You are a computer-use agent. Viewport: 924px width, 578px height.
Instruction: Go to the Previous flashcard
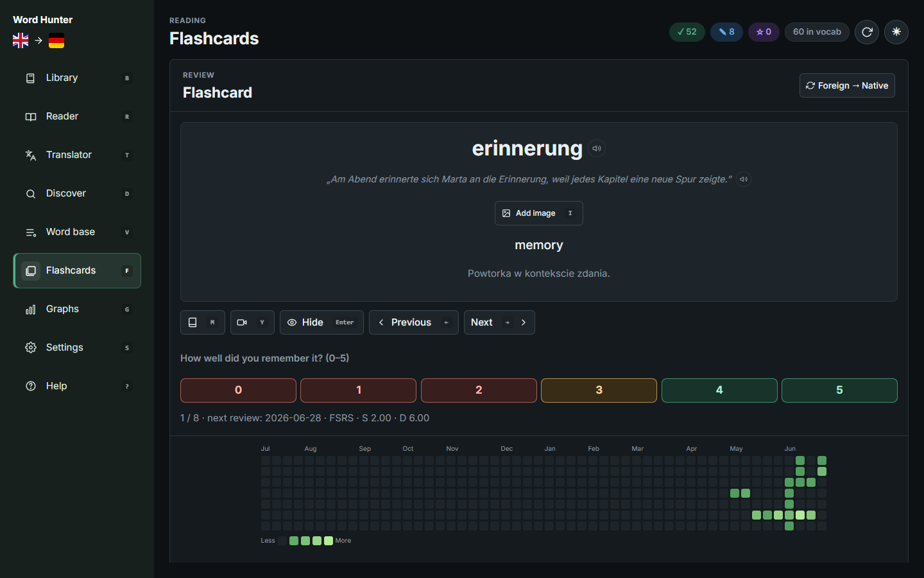pos(414,322)
